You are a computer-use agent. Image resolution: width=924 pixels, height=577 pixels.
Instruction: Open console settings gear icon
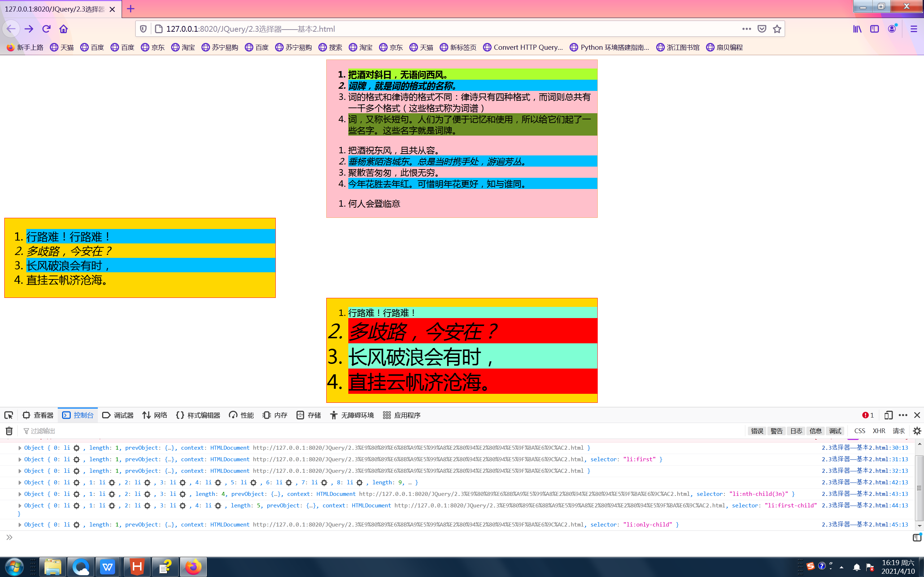coord(917,431)
